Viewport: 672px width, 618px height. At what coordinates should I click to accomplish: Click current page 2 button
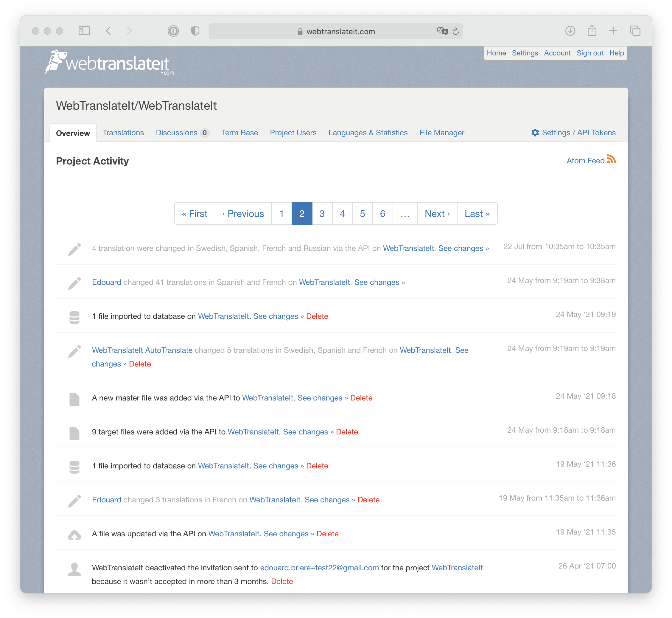(301, 213)
